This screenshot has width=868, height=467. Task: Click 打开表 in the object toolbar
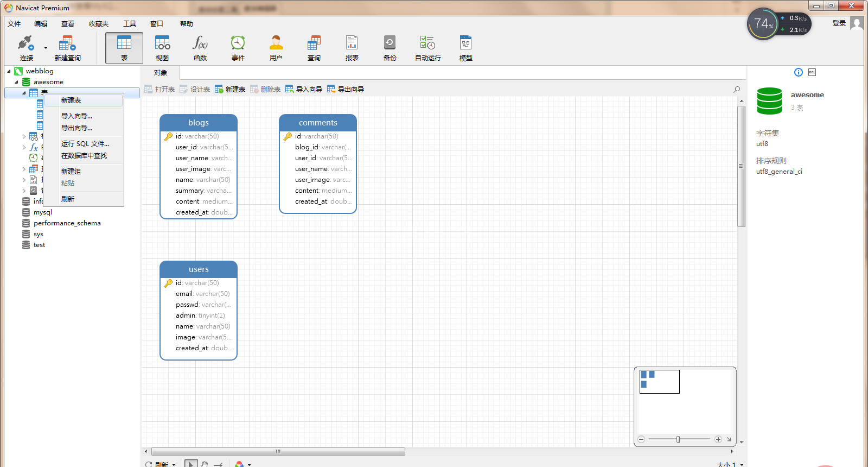point(160,89)
